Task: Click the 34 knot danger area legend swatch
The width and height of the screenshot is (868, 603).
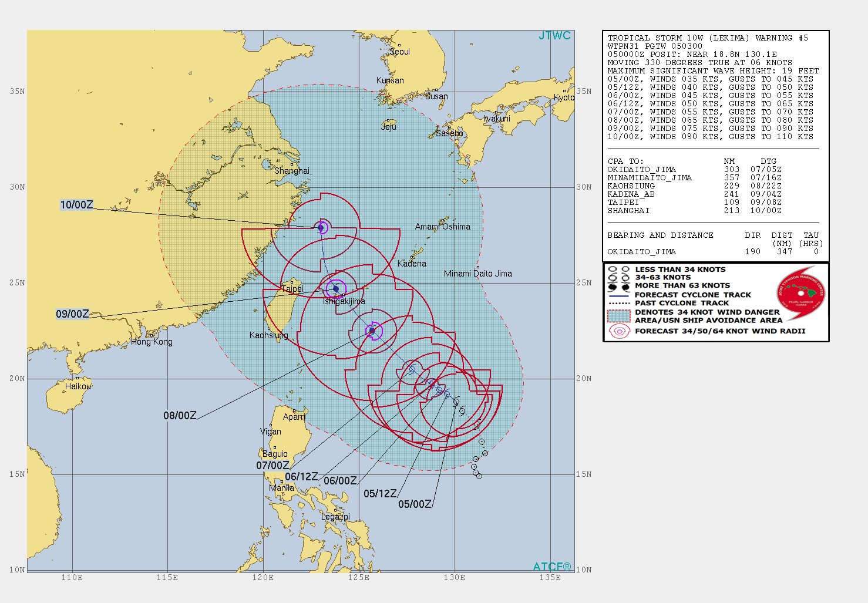Action: click(618, 316)
